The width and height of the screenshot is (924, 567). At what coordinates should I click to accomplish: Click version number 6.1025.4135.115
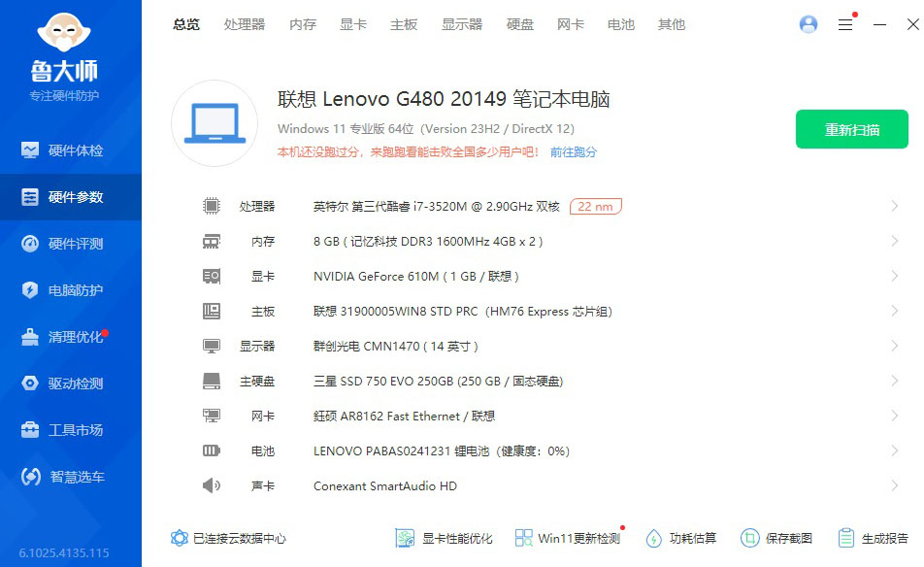[x=64, y=552]
